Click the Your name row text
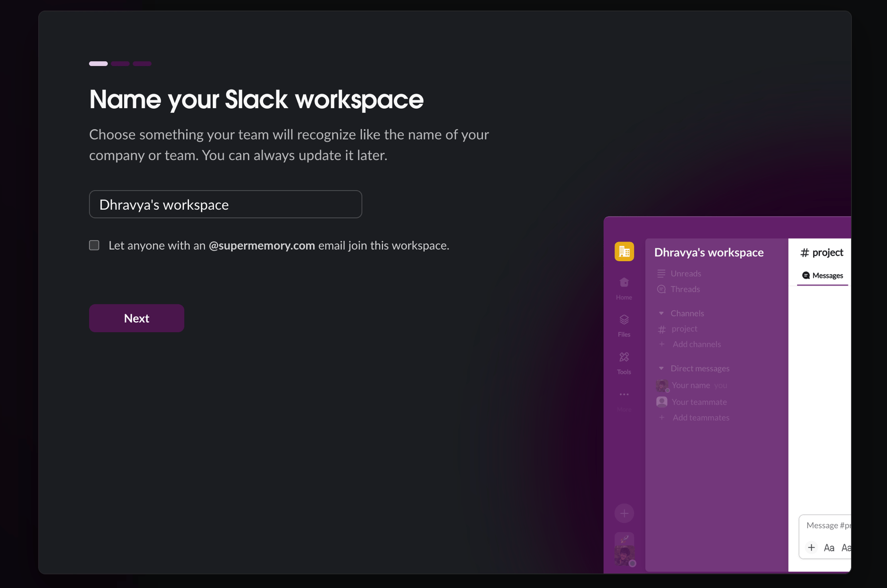The height and width of the screenshot is (588, 887). 691,385
